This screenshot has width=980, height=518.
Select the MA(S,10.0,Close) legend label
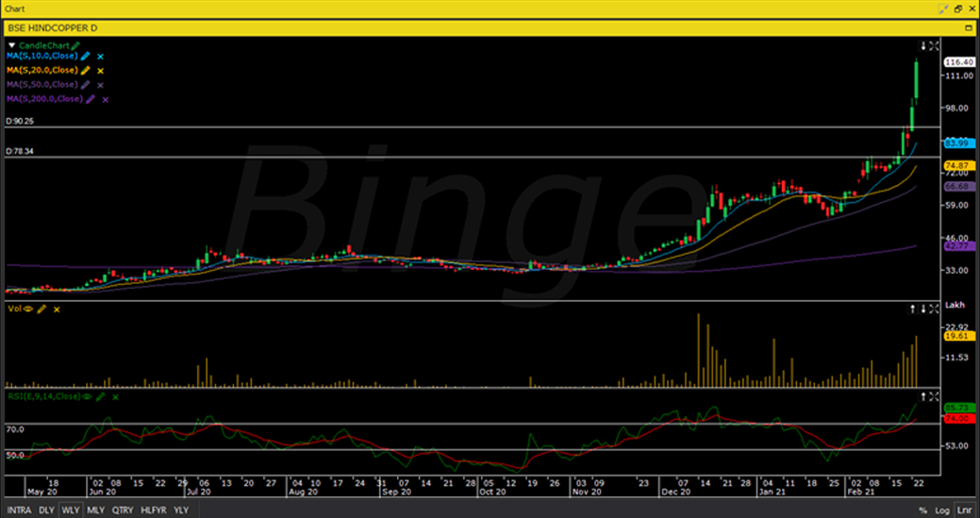(x=42, y=57)
